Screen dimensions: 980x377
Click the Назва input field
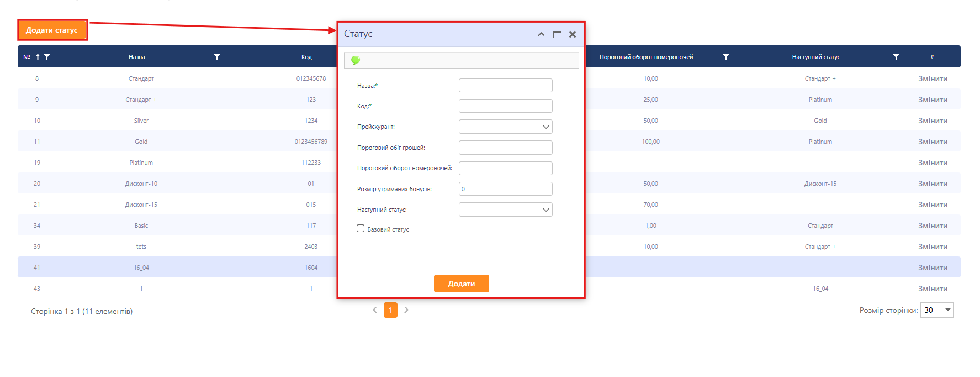pos(505,85)
